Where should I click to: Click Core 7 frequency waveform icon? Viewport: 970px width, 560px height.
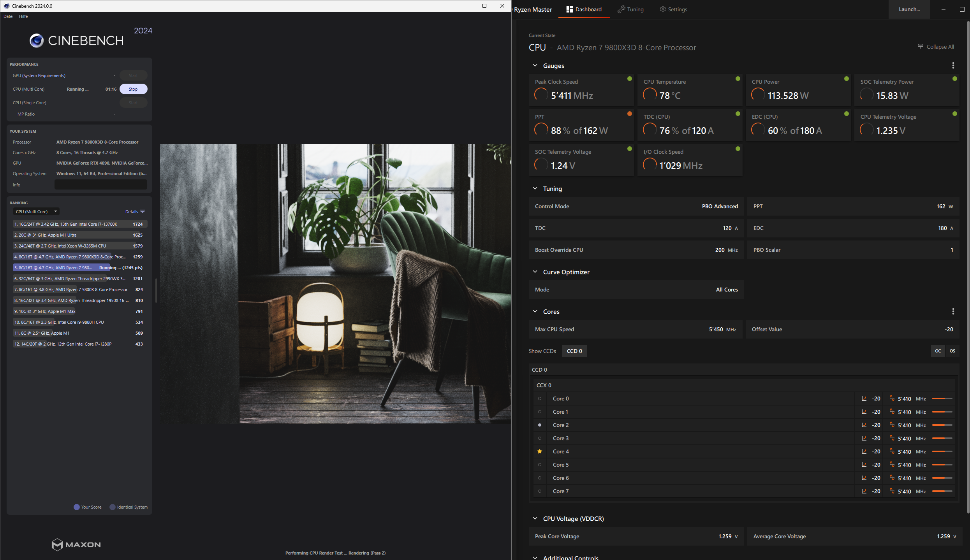(x=892, y=491)
